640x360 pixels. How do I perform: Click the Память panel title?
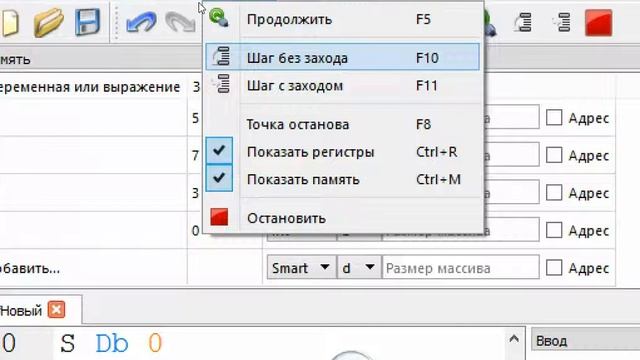[x=15, y=60]
